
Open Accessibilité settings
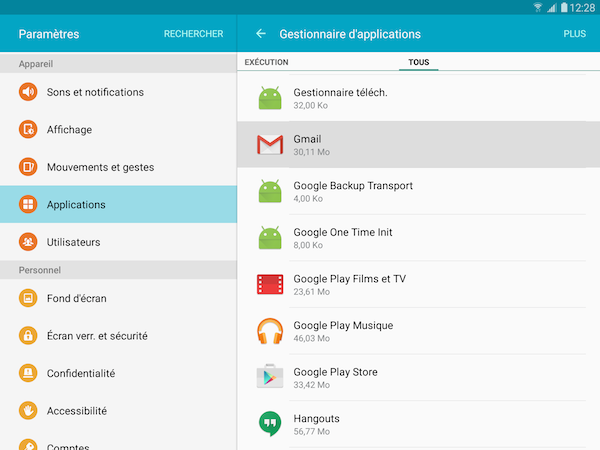coord(118,411)
